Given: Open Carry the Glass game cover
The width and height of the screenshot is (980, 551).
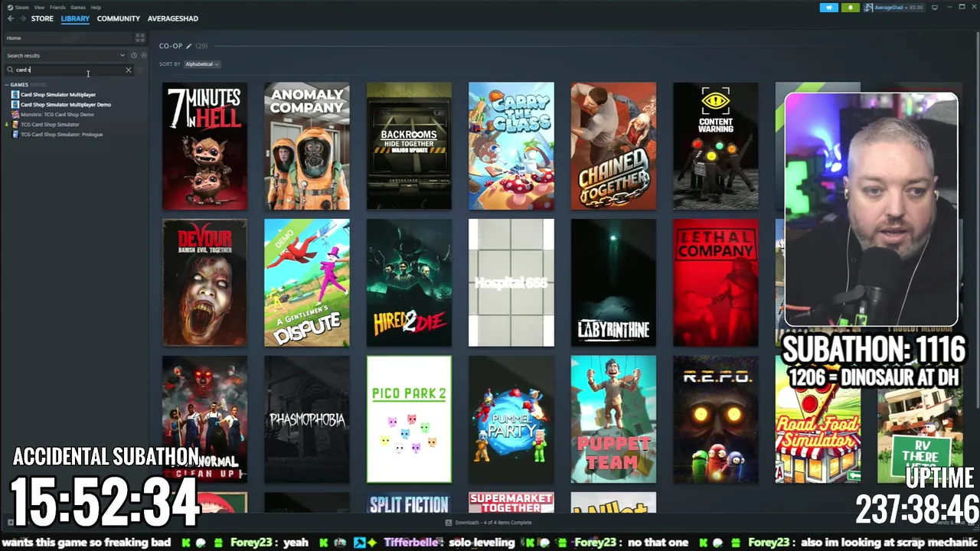Looking at the screenshot, I should (511, 145).
